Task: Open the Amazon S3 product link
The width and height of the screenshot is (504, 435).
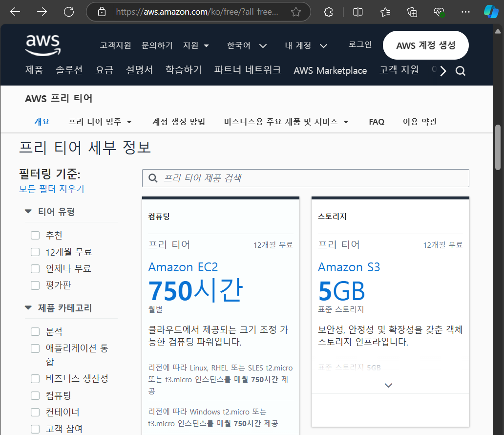Action: (349, 267)
